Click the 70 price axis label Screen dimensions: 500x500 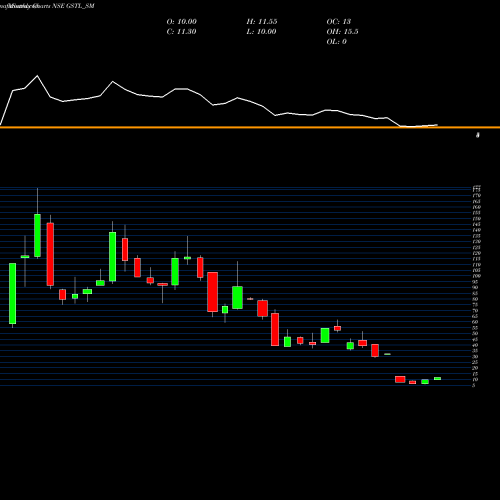click(x=475, y=311)
